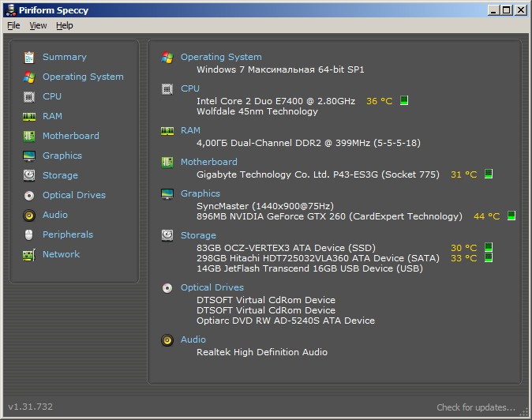The width and height of the screenshot is (532, 420).
Task: Click the GPU temperature 44 °C value
Action: point(486,216)
